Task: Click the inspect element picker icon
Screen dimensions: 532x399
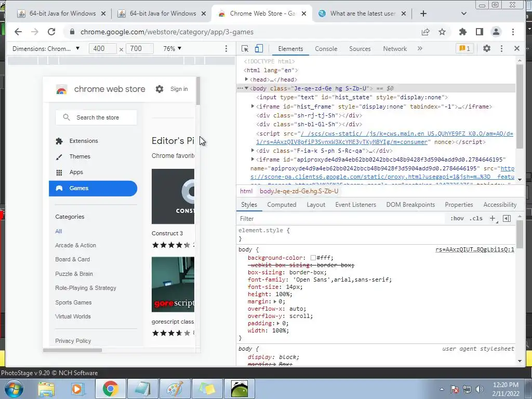Action: 245,49
